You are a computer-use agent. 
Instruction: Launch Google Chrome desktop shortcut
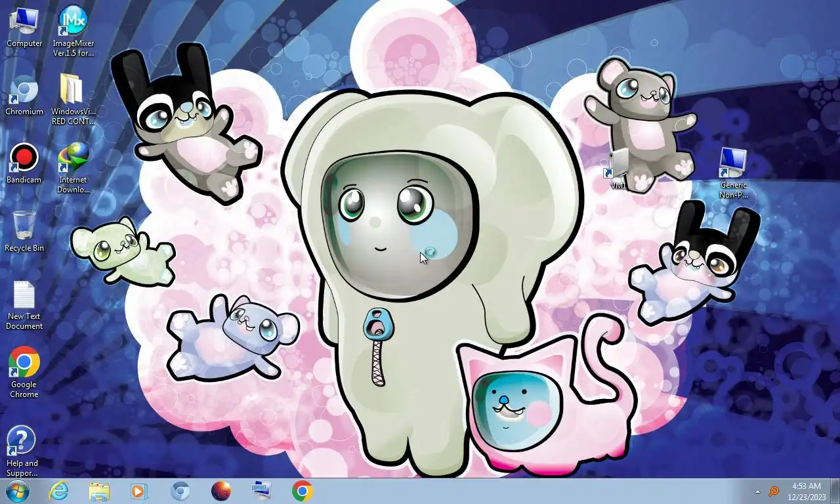coord(24,373)
